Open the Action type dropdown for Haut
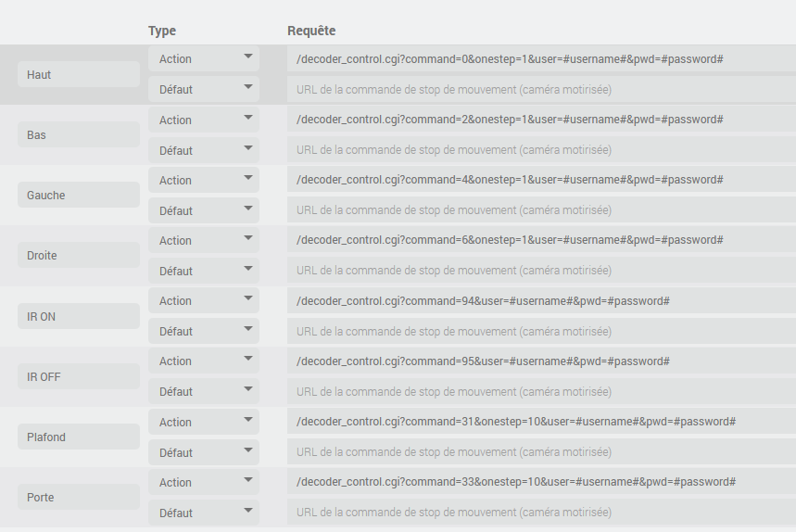The height and width of the screenshot is (532, 796). click(204, 59)
